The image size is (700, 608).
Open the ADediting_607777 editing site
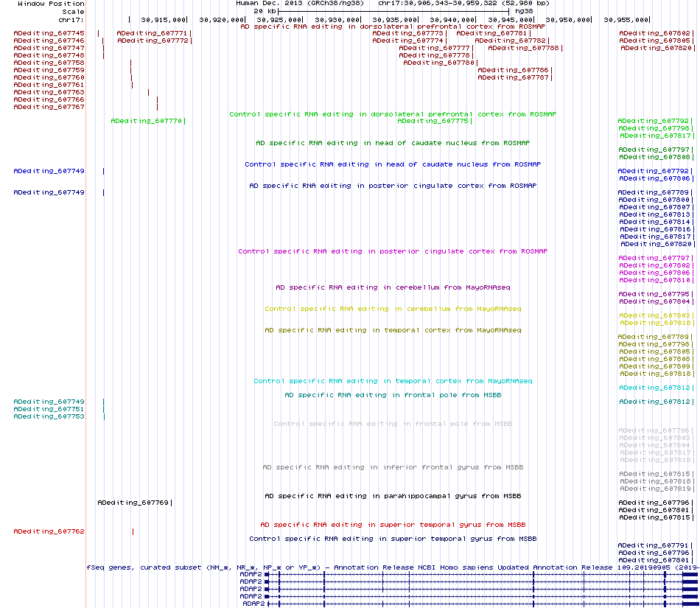point(436,48)
